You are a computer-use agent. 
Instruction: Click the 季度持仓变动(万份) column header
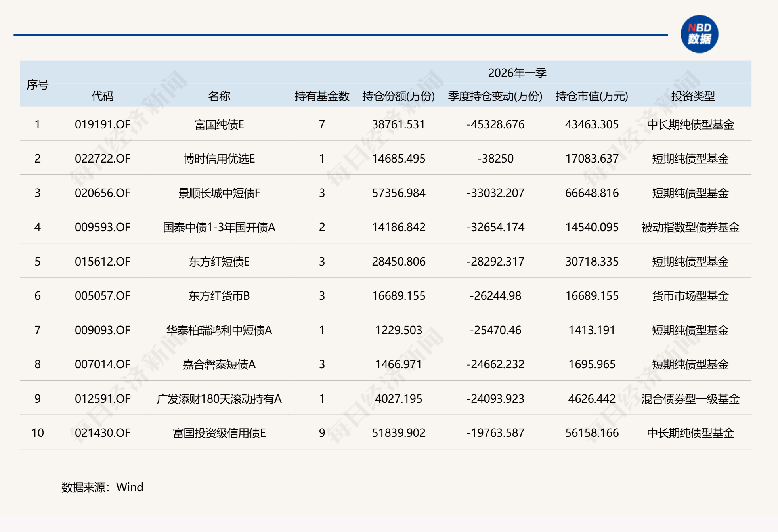tap(494, 96)
